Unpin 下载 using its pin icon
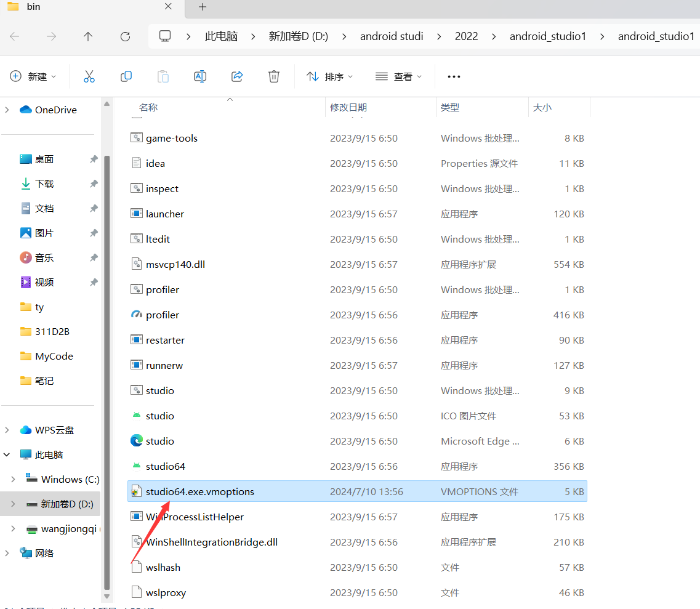The height and width of the screenshot is (609, 700). pyautogui.click(x=94, y=184)
